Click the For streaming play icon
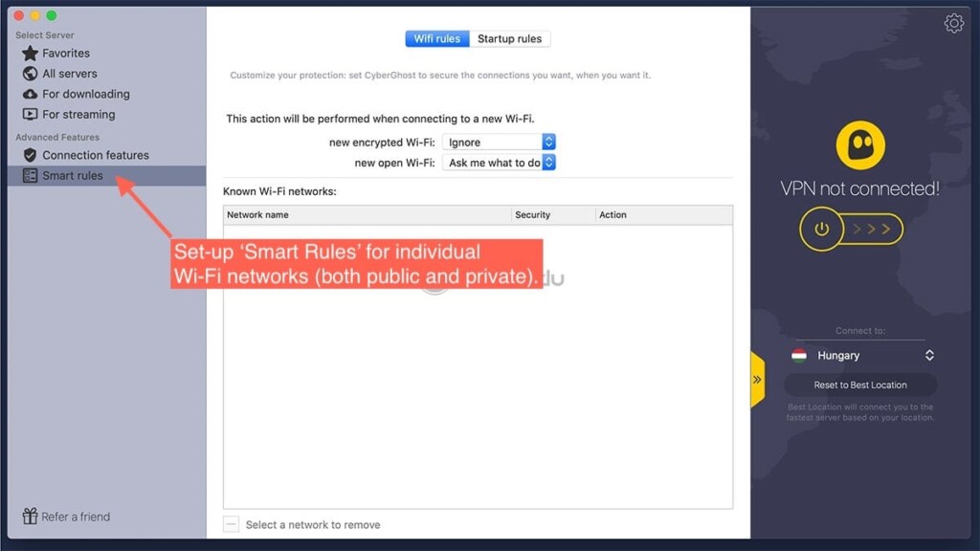The width and height of the screenshot is (980, 551). coord(30,115)
